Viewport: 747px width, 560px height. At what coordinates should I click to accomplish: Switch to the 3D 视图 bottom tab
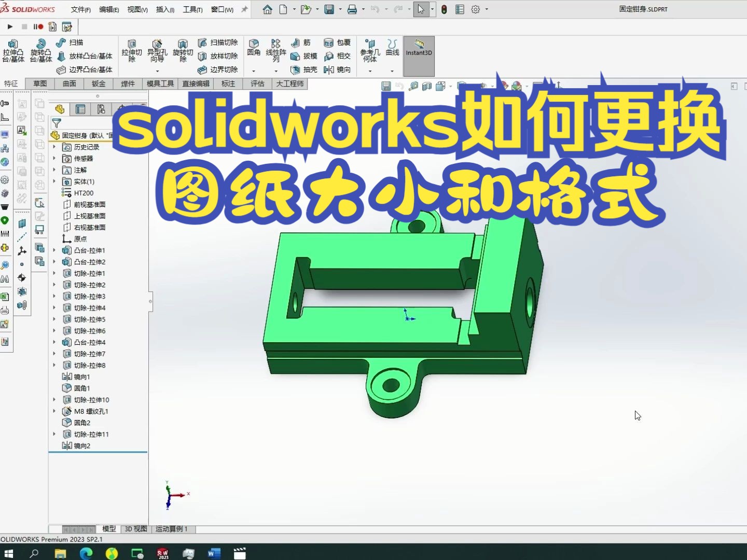point(135,529)
